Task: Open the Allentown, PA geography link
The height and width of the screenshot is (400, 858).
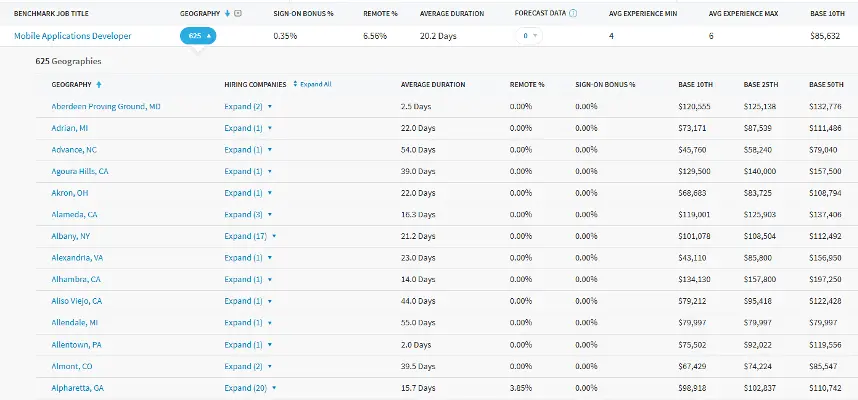Action: [77, 345]
